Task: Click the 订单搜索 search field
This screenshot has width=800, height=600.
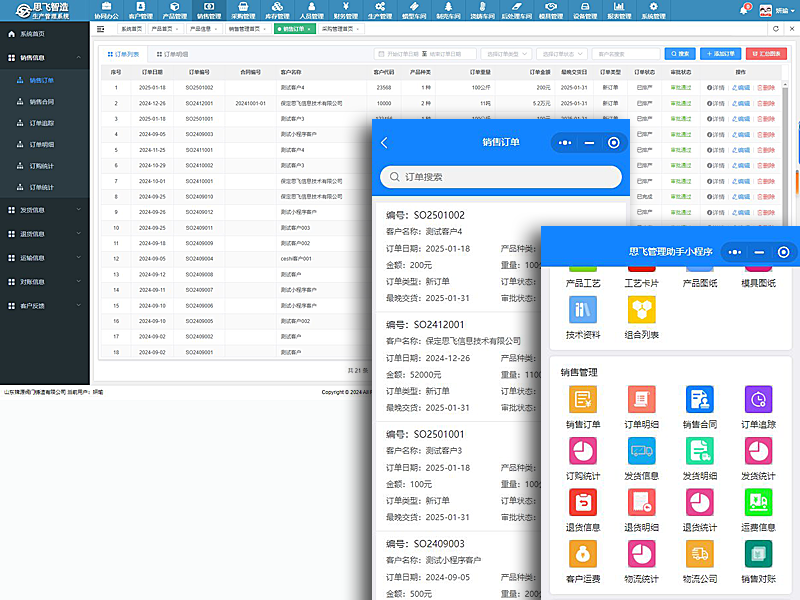Action: click(x=500, y=177)
